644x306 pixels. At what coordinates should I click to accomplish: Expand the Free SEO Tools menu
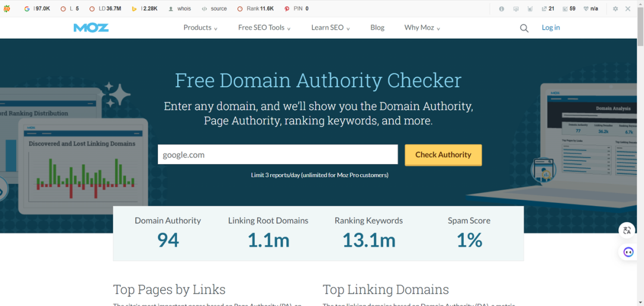click(265, 27)
